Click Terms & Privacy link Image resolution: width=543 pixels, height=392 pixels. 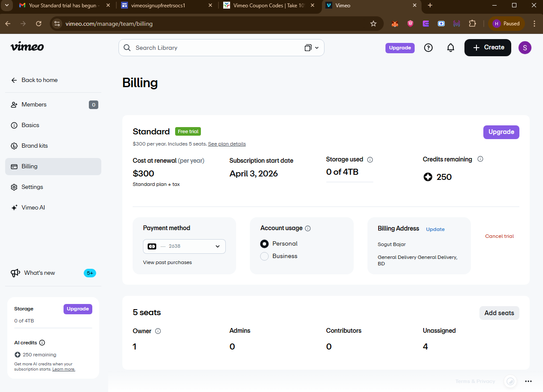point(475,381)
